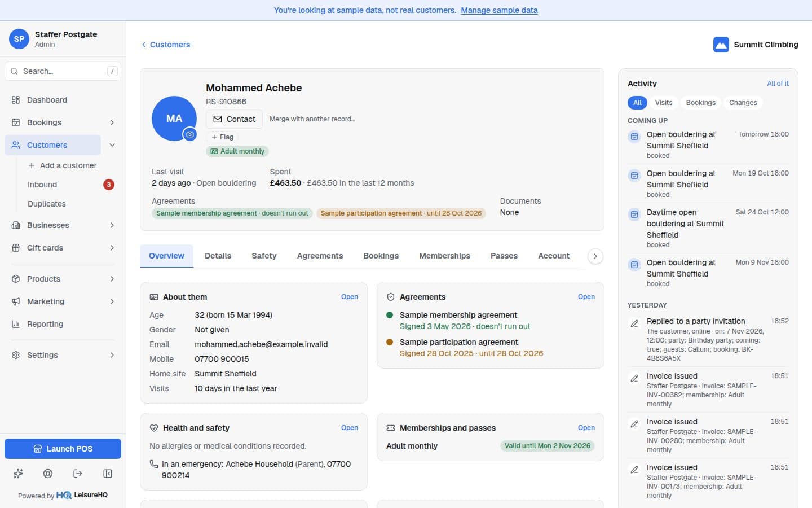Click the Reporting chart icon

[x=16, y=324]
